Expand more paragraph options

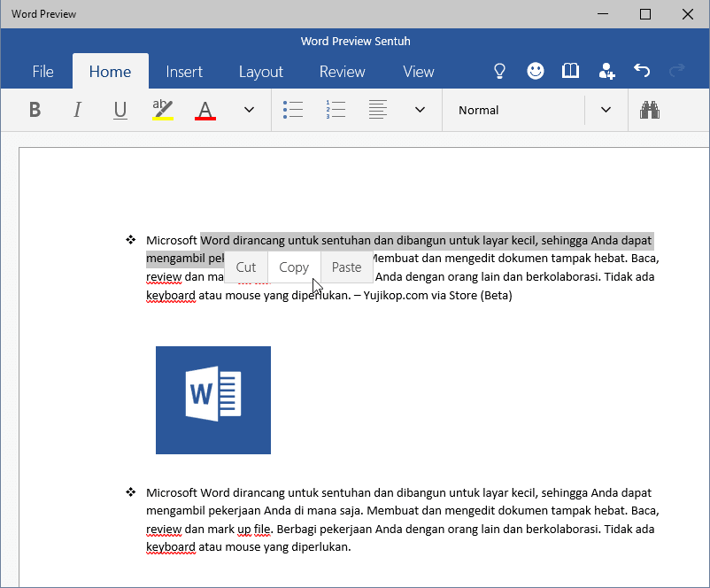click(421, 110)
